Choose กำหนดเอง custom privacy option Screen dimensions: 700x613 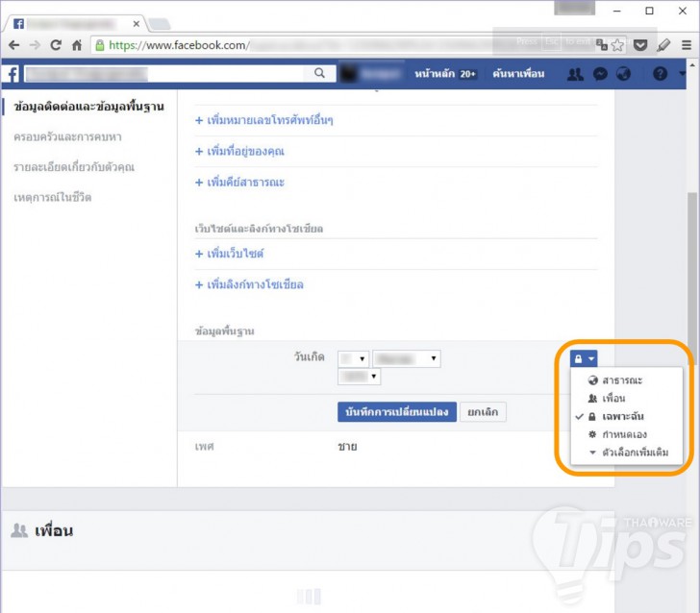624,434
